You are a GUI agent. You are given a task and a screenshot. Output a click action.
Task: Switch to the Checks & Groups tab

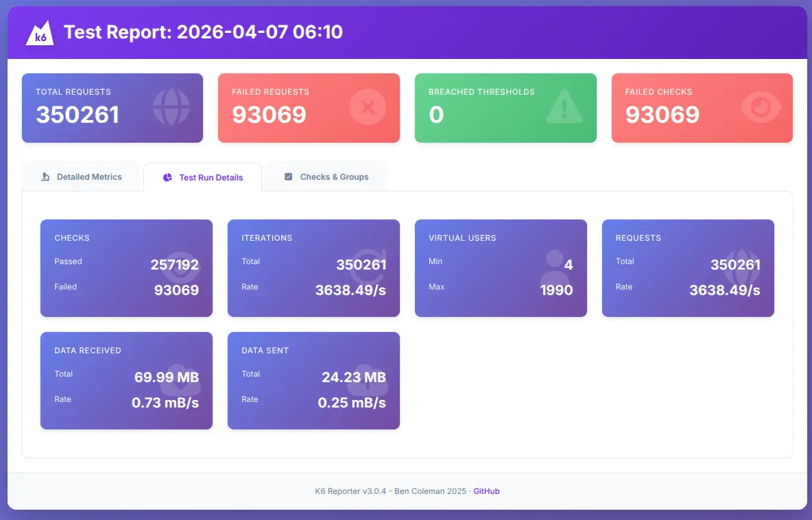click(x=326, y=177)
